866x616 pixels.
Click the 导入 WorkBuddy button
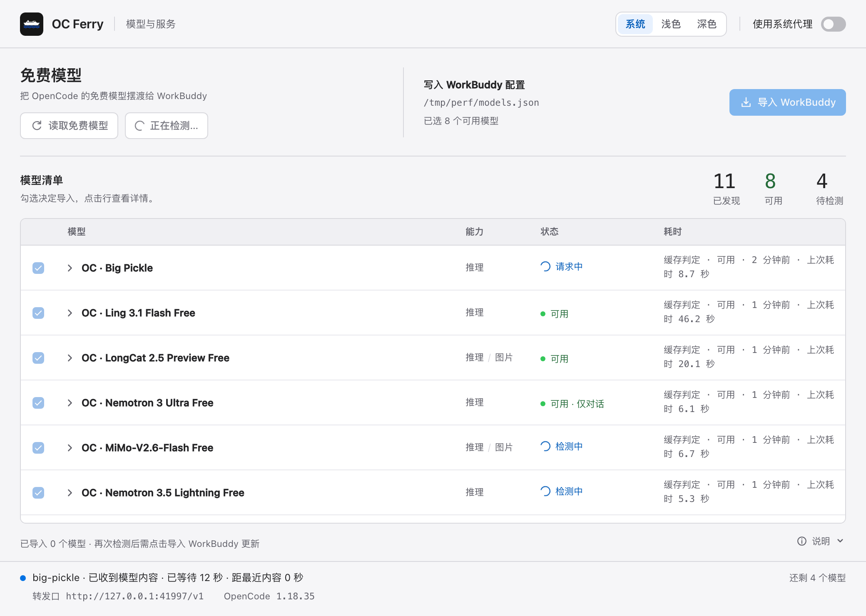(788, 102)
